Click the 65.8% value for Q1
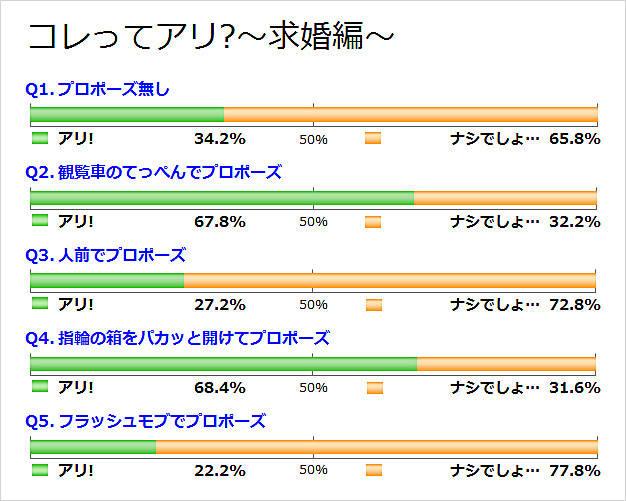The image size is (626, 501). [574, 139]
